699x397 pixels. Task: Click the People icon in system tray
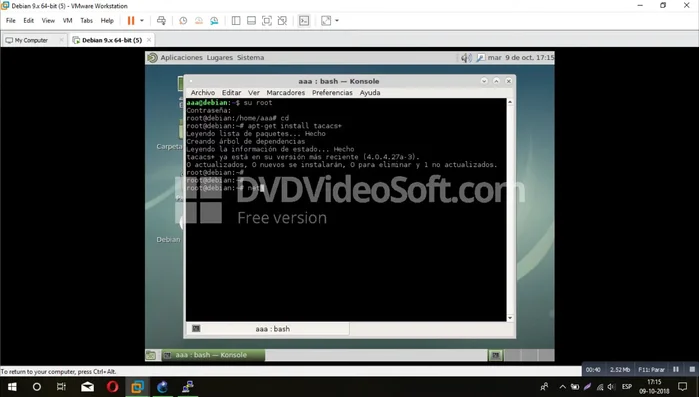click(544, 387)
